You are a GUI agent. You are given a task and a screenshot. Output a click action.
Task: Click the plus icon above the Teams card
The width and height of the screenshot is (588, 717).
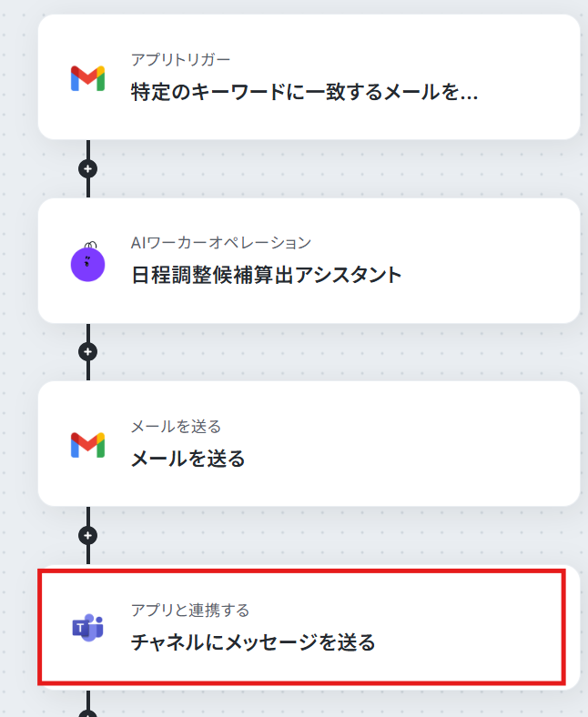87,535
